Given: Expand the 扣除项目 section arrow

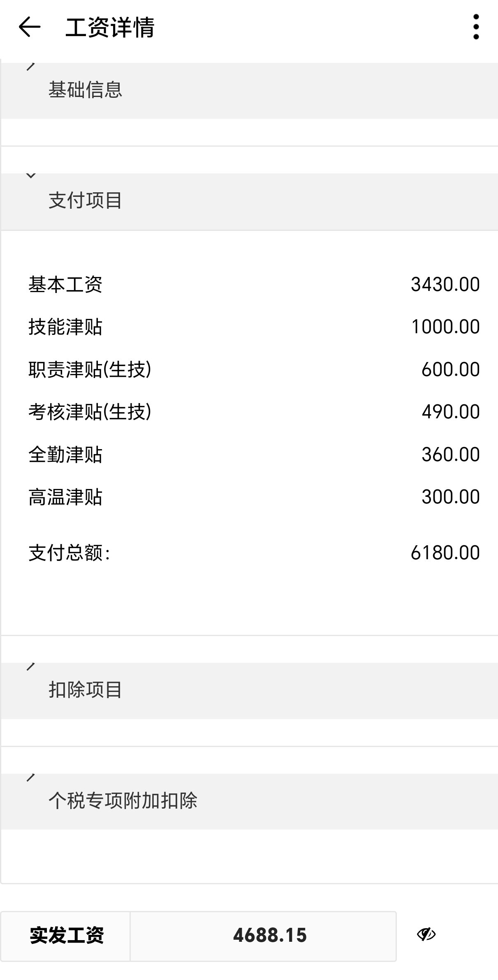Looking at the screenshot, I should click(x=31, y=666).
